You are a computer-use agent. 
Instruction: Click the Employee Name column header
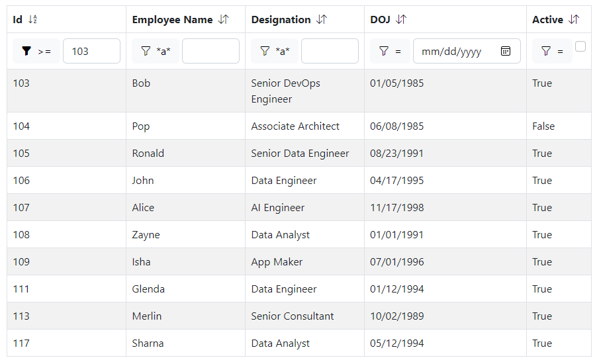pyautogui.click(x=172, y=20)
